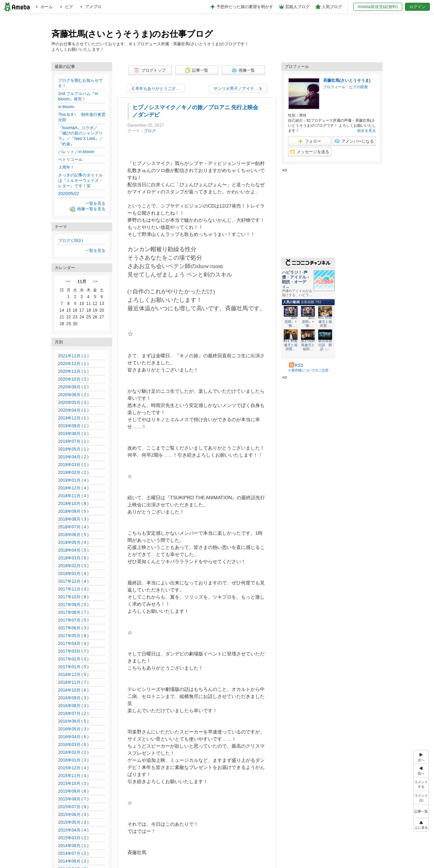The height and width of the screenshot is (868, 434).
Task: Open the ブログトップ tab
Action: click(150, 70)
